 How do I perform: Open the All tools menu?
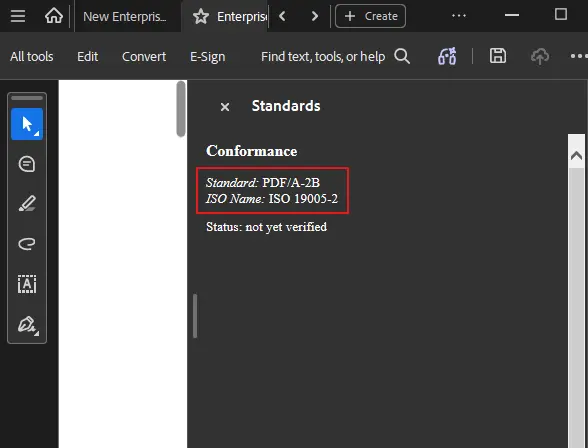click(x=32, y=57)
